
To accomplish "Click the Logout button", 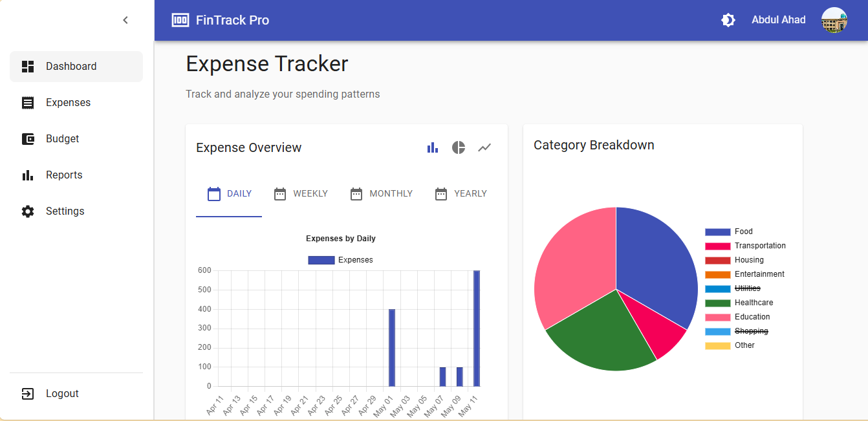I will coord(62,393).
